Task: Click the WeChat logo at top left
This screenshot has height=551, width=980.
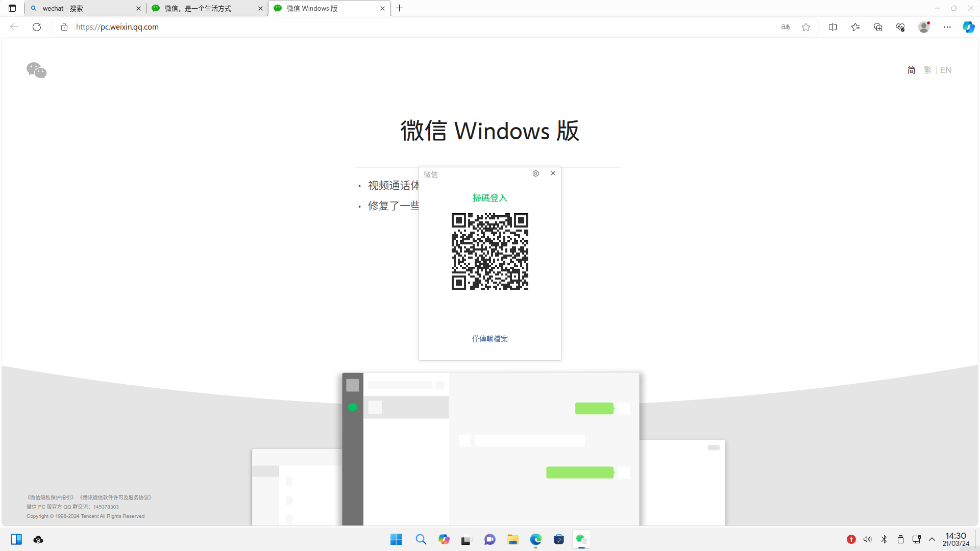Action: 36,70
